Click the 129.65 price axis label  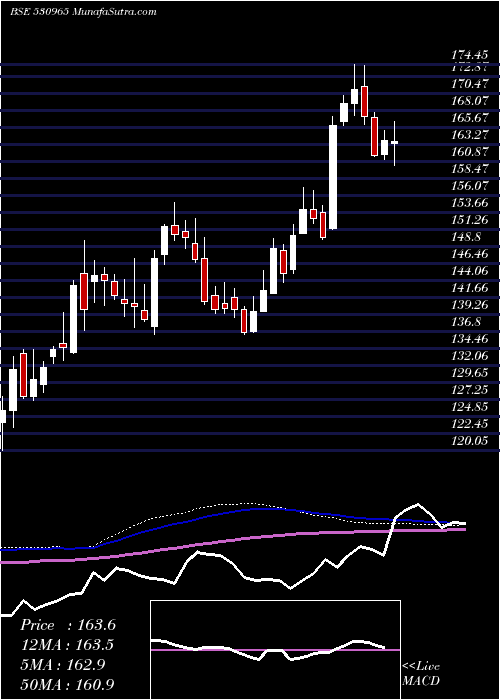point(469,373)
